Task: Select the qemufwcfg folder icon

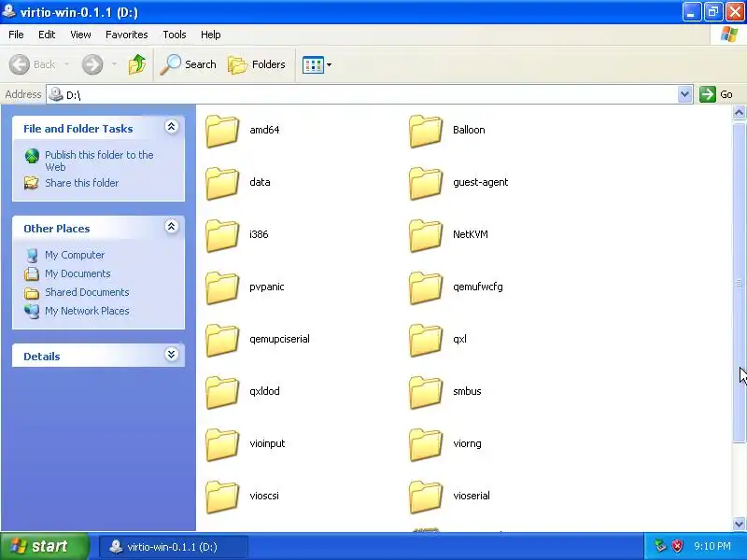Action: (426, 288)
